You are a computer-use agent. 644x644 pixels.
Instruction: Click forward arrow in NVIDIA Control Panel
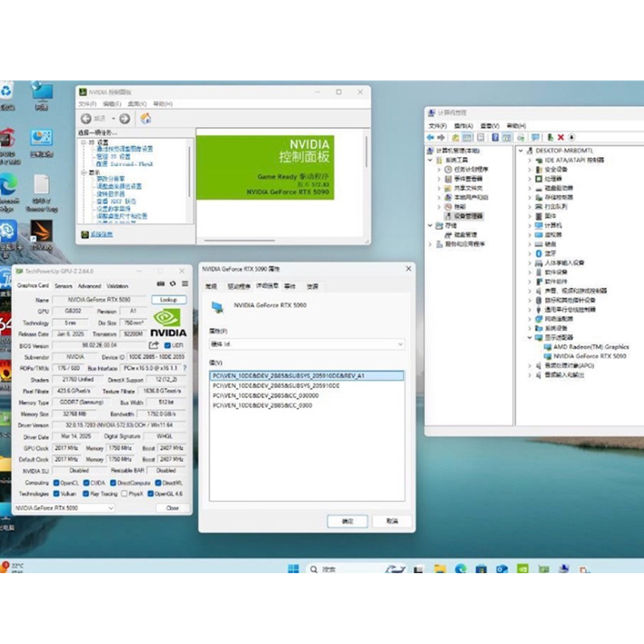click(125, 118)
